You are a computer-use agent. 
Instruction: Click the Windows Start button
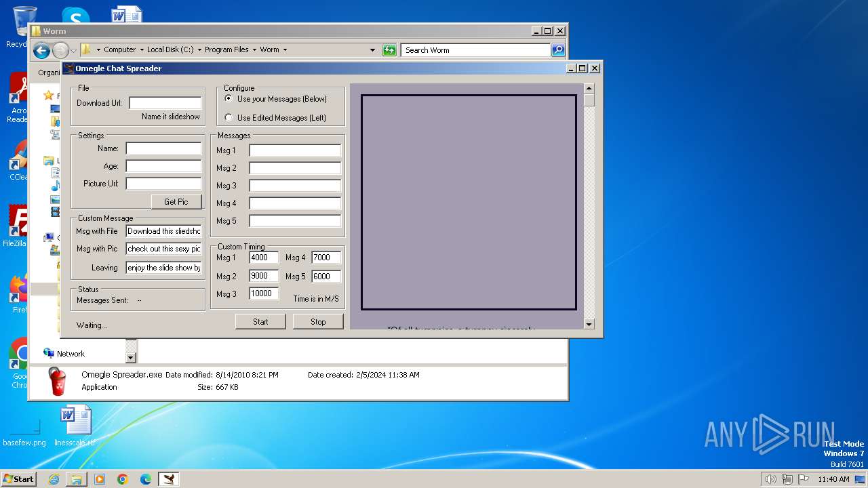pos(19,479)
